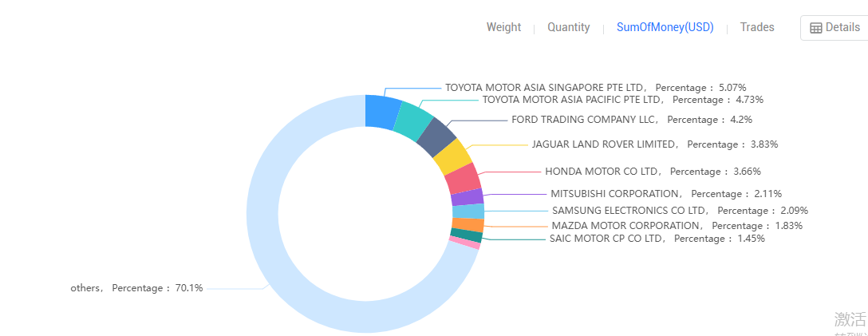Select the SumOfMoney(USD) tab
868x336 pixels.
[665, 27]
